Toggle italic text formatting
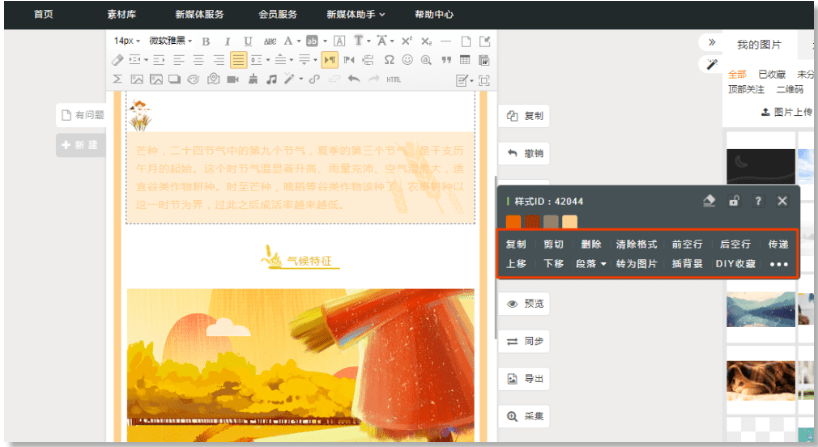This screenshot has width=818, height=447. [x=227, y=42]
